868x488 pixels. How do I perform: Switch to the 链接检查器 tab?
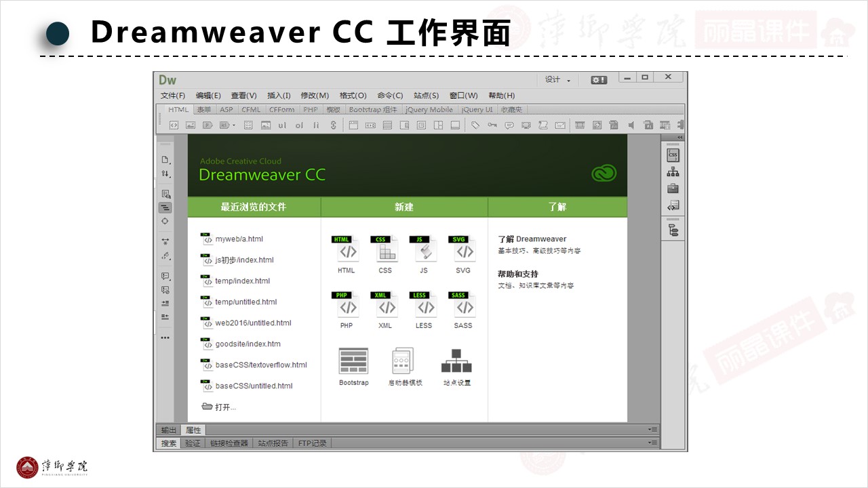(229, 443)
